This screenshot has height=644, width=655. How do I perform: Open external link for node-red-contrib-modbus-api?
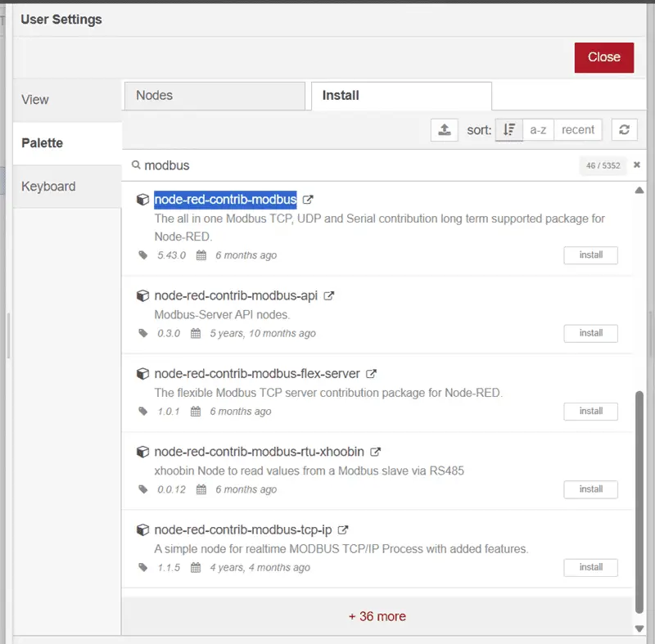click(x=329, y=295)
